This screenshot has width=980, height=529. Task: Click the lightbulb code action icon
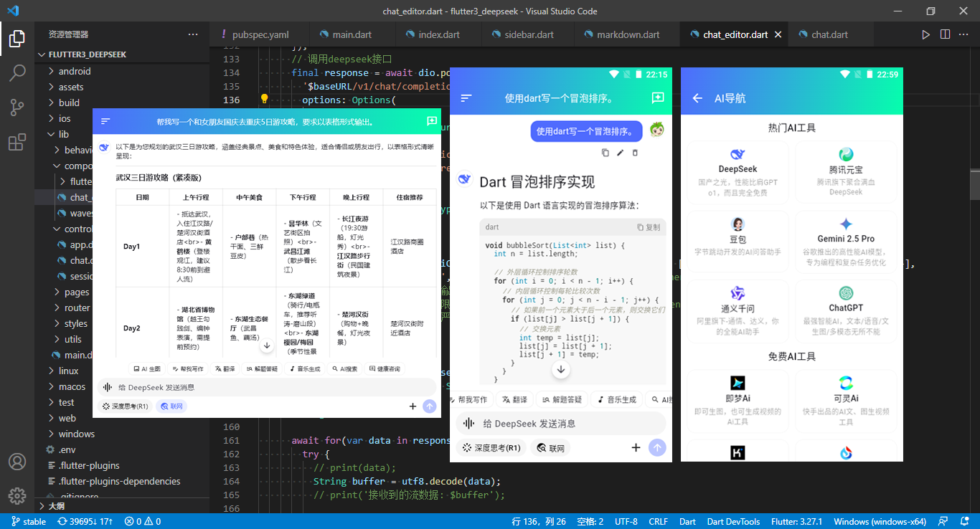[x=264, y=100]
